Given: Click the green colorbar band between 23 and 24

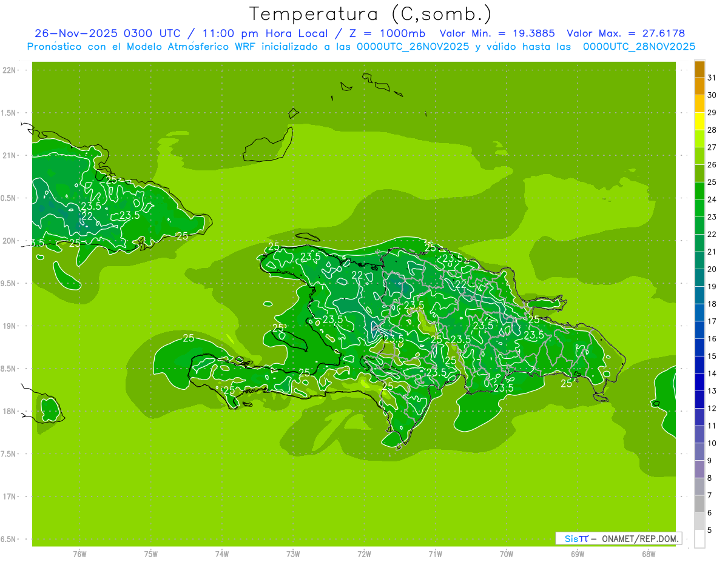Looking at the screenshot, I should point(699,208).
